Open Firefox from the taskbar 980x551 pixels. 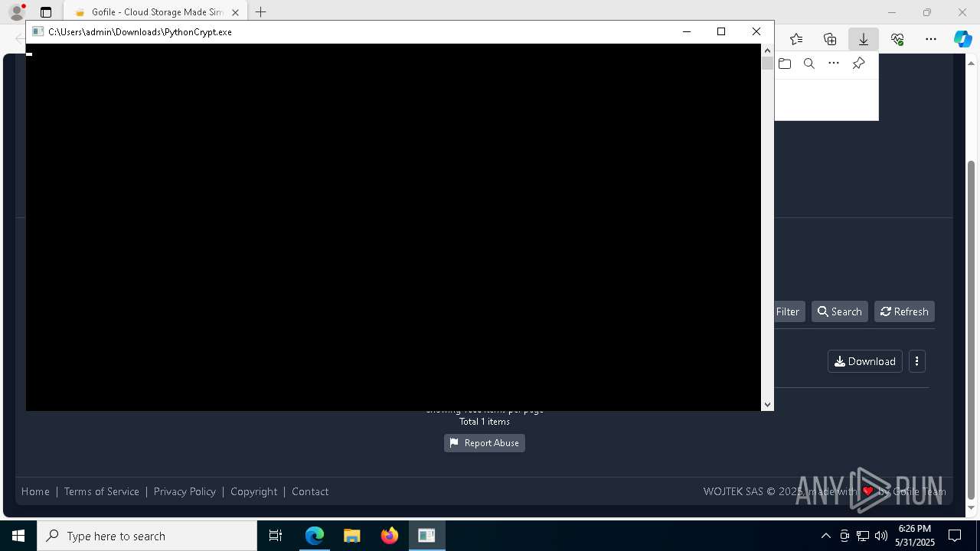coord(389,536)
